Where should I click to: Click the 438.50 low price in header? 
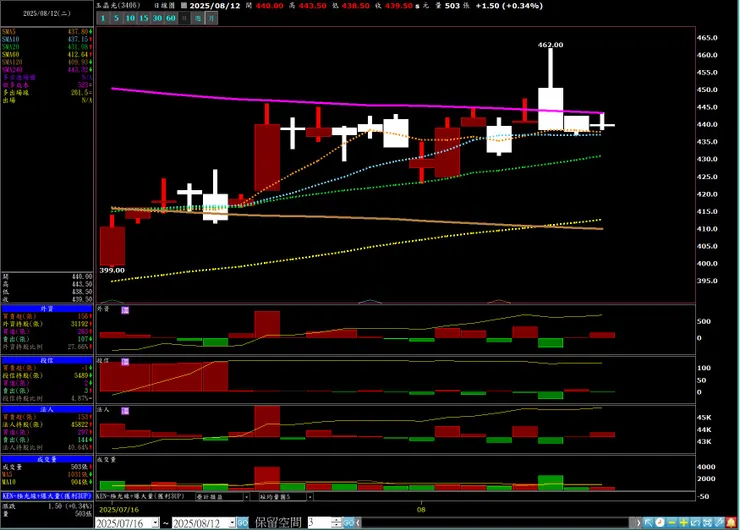355,6
